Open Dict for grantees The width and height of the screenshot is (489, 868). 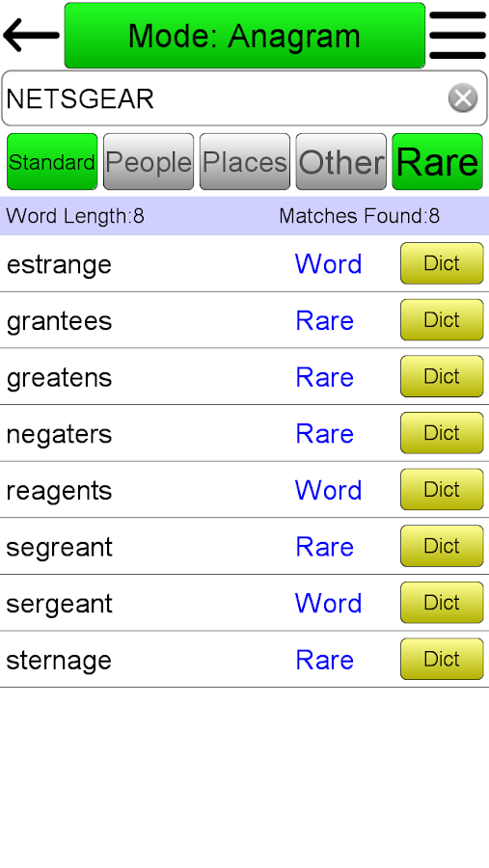coord(442,319)
